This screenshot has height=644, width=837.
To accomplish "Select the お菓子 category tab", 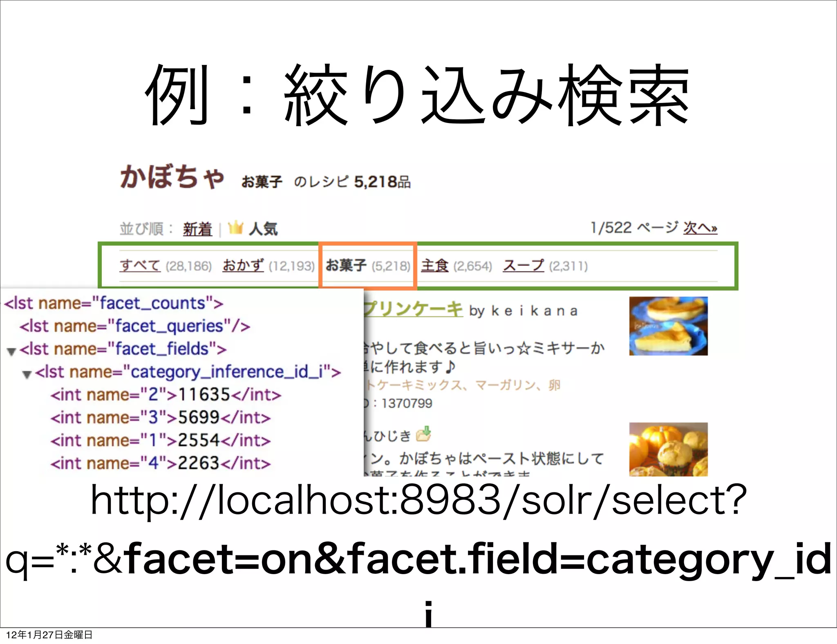I will [x=346, y=266].
